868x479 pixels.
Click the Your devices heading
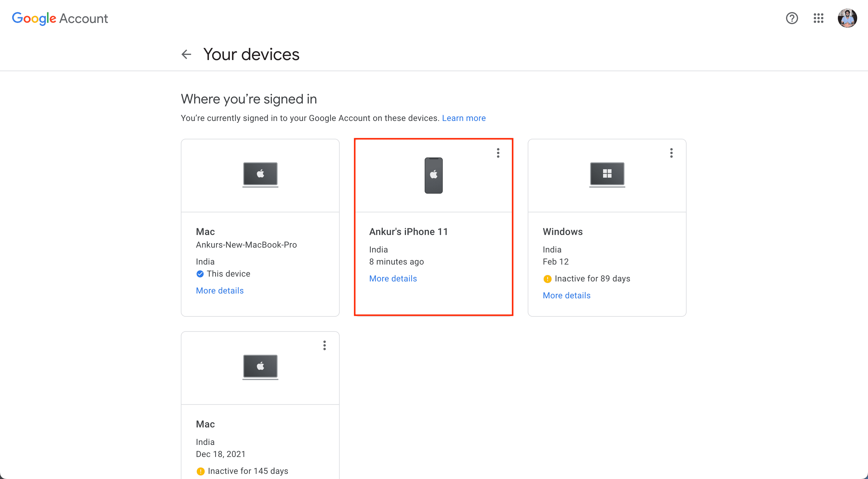[x=251, y=54]
